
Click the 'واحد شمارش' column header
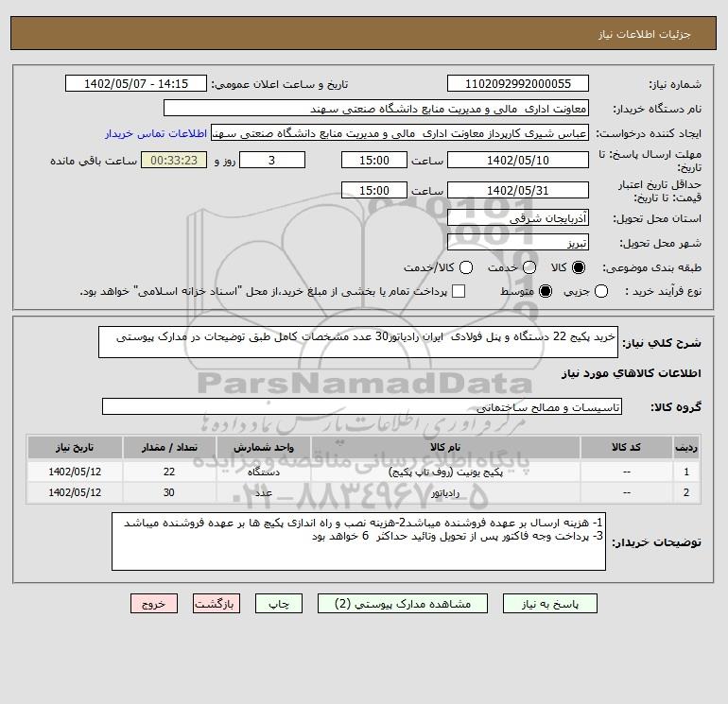(x=264, y=447)
